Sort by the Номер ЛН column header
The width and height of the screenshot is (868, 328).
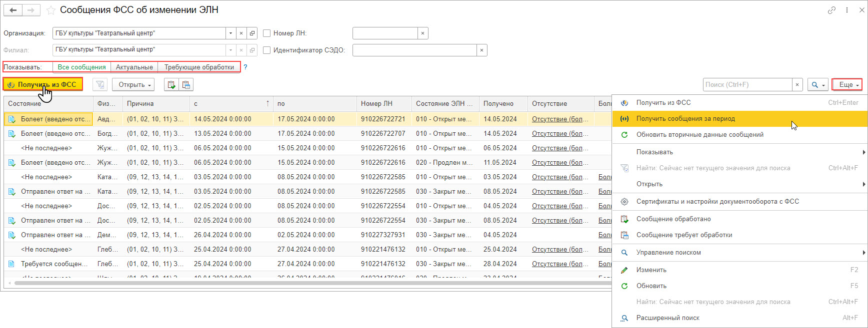(x=384, y=104)
